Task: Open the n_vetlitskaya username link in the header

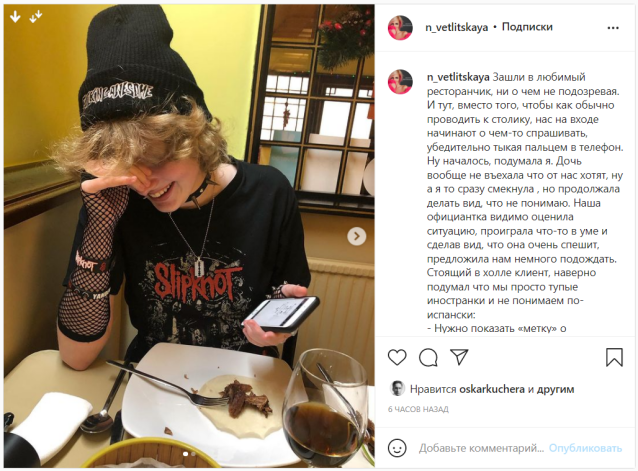Action: click(457, 27)
